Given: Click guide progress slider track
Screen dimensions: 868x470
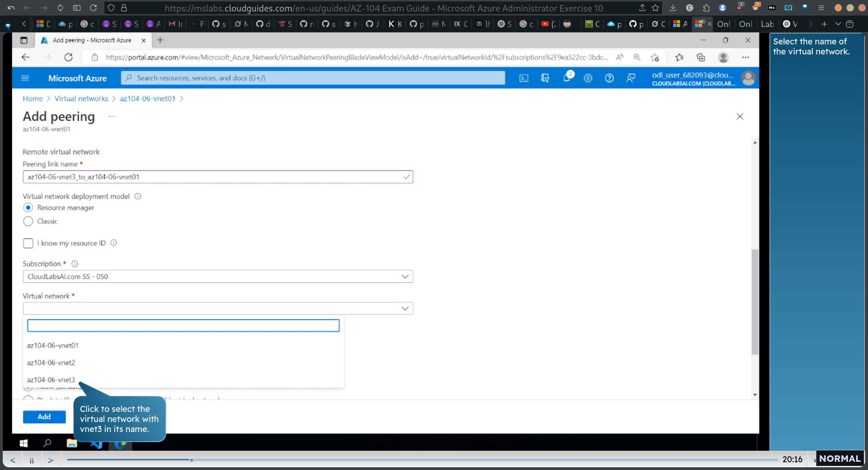Looking at the screenshot, I should 422,459.
